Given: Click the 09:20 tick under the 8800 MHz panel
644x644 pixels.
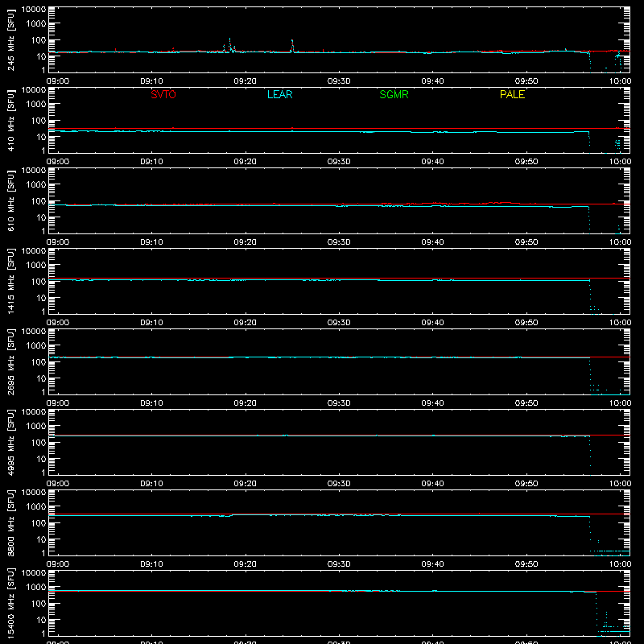Looking at the screenshot, I should click(246, 564).
